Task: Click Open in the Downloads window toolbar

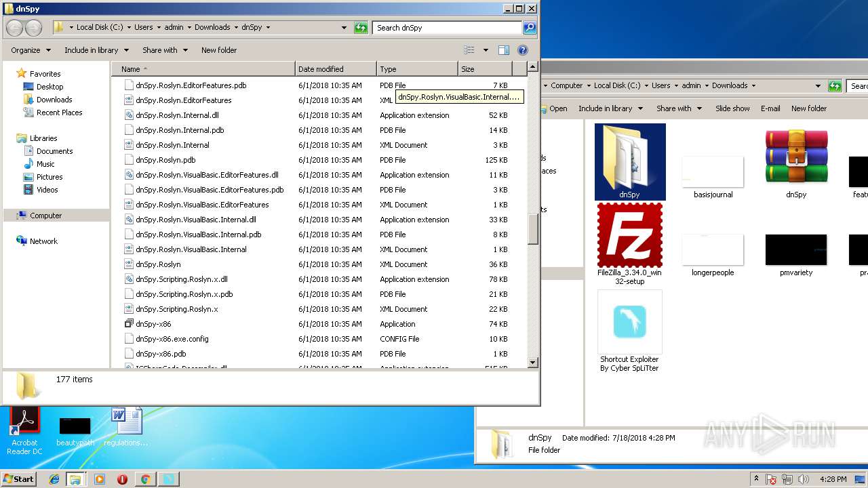Action: tap(558, 108)
